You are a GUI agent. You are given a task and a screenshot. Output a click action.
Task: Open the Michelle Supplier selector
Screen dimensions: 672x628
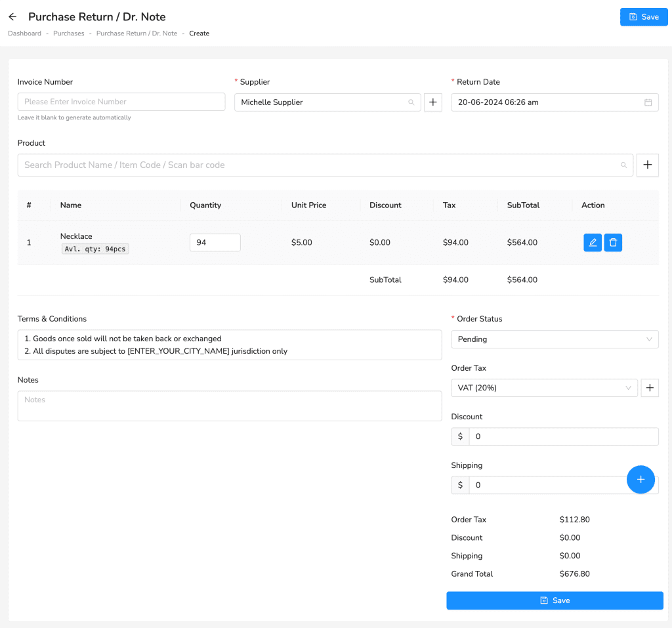click(x=327, y=102)
